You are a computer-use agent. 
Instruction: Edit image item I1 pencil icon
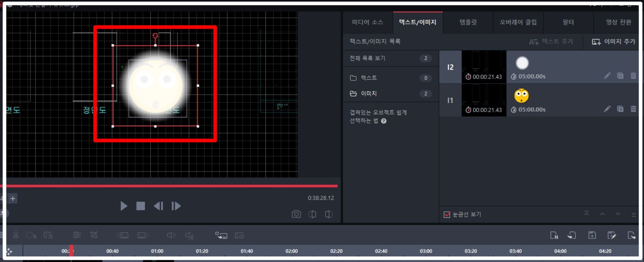click(607, 109)
